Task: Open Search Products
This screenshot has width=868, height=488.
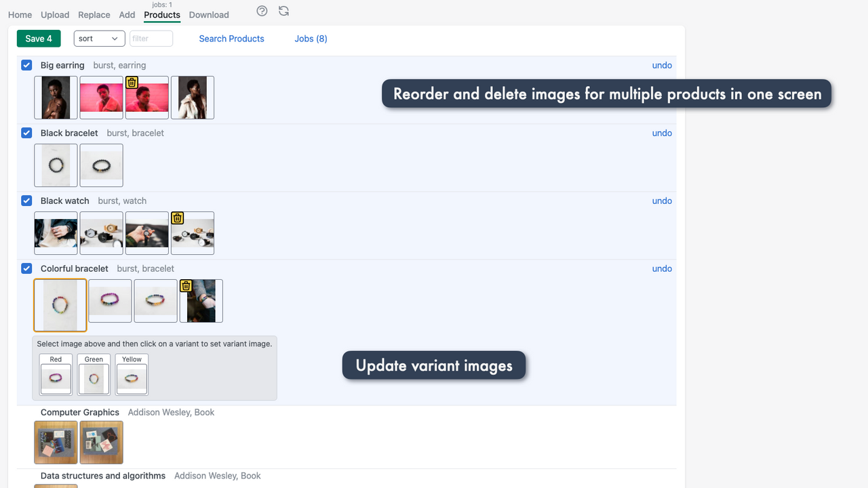Action: click(x=231, y=39)
